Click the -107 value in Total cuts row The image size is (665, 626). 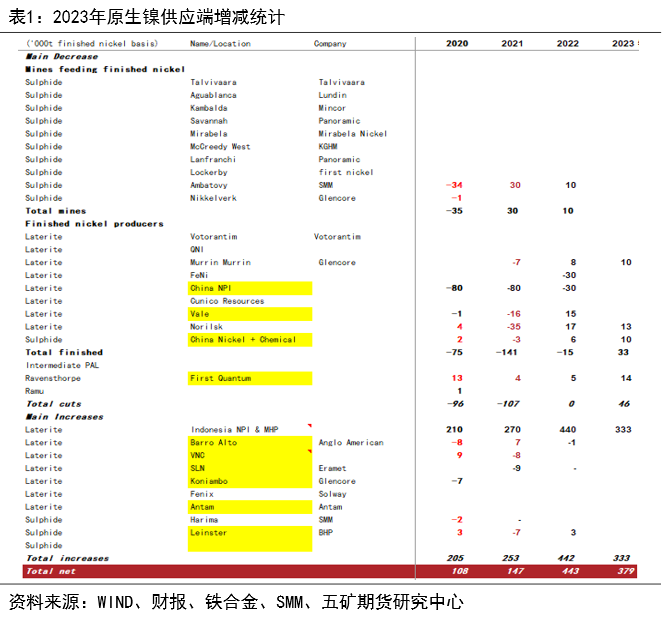[508, 404]
